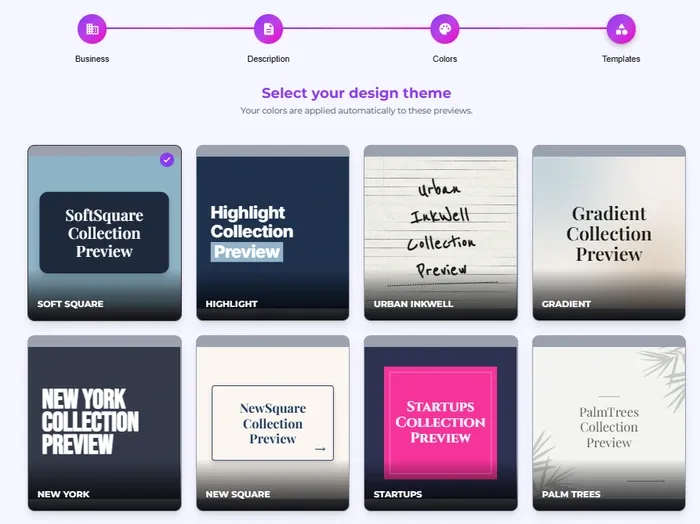700x524 pixels.
Task: Click the 'SoftSquare Collection Preview' dark box
Action: (104, 233)
